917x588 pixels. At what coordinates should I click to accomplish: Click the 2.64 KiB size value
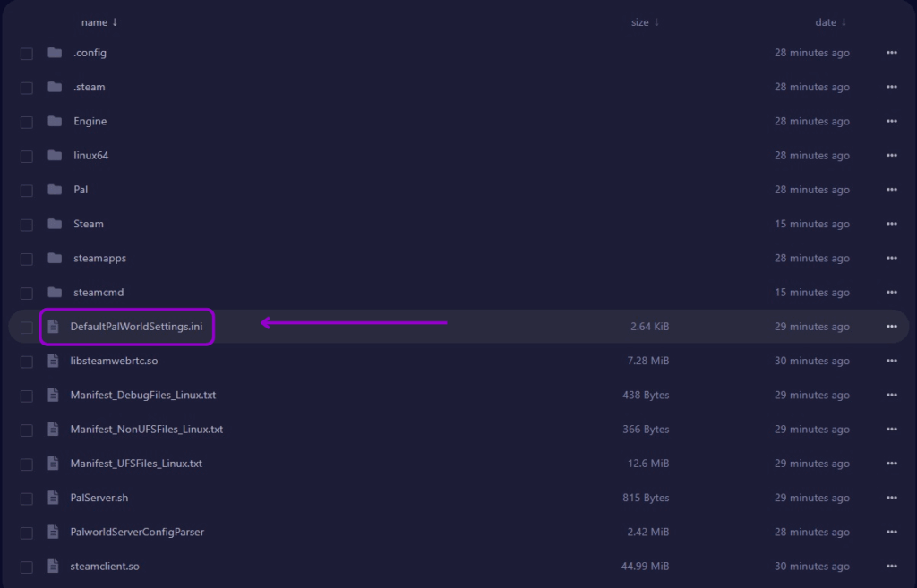pos(650,327)
